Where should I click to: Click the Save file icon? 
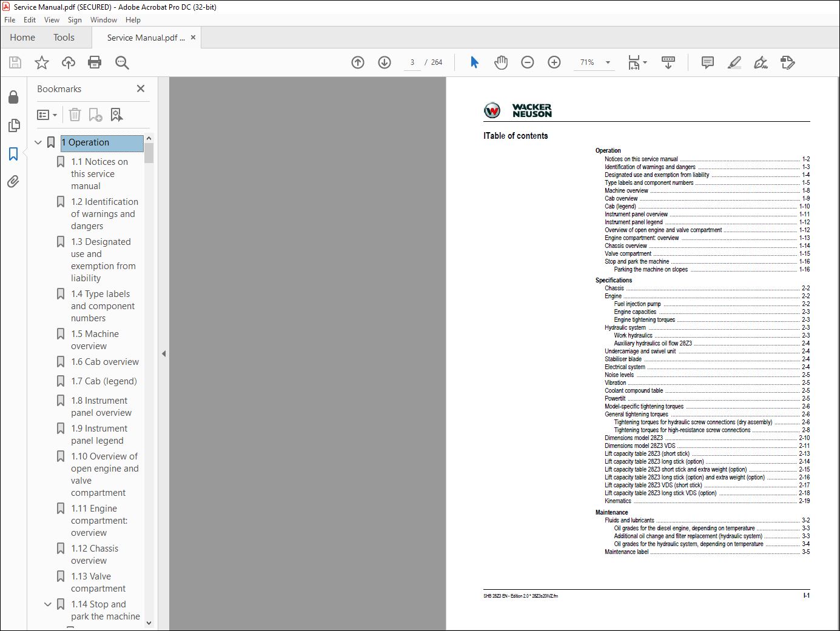click(x=15, y=62)
